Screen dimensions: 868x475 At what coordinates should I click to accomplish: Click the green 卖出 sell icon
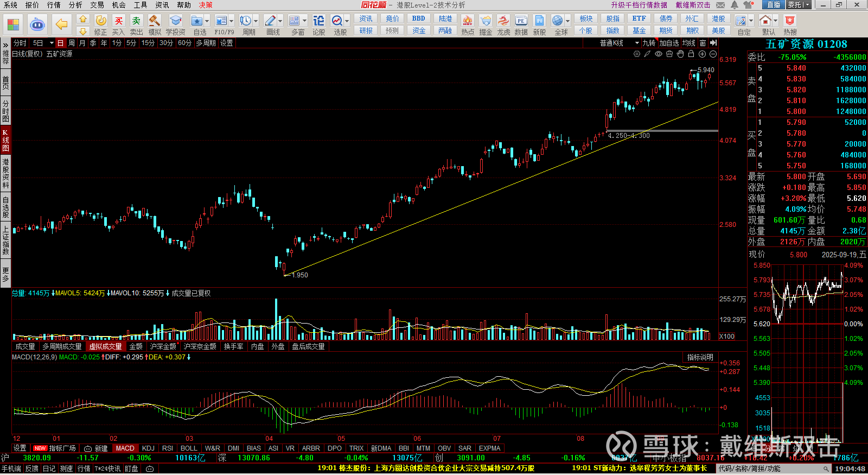point(136,22)
